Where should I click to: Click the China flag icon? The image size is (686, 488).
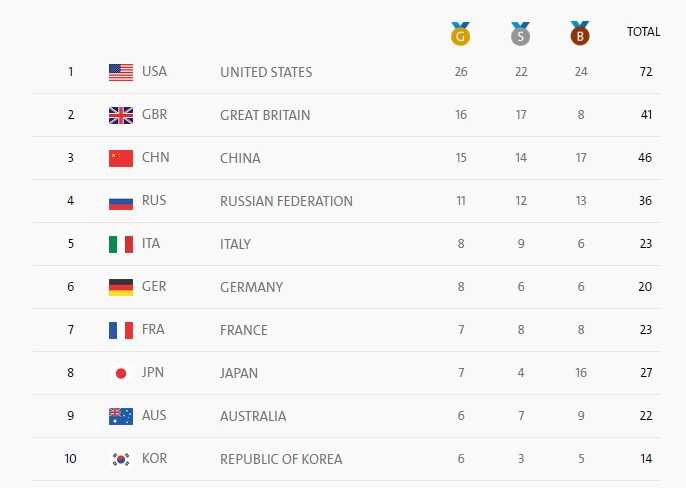(121, 158)
